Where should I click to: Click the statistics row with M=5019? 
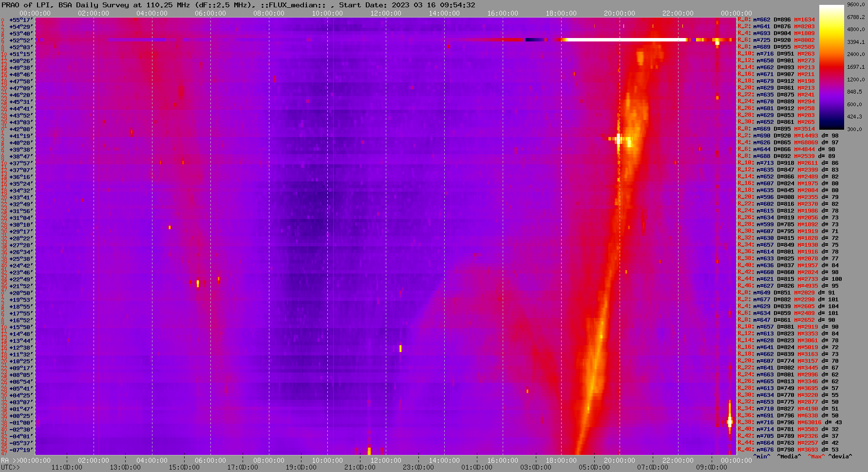point(788,347)
